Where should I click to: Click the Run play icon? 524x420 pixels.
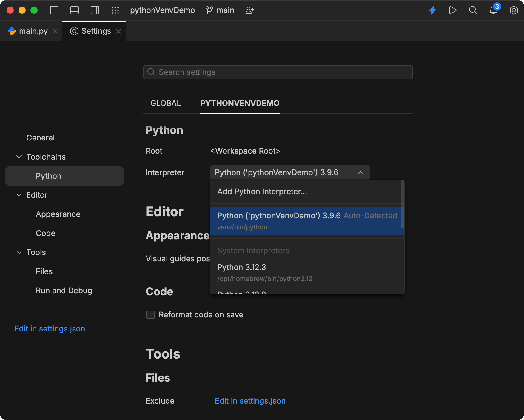[x=453, y=10]
